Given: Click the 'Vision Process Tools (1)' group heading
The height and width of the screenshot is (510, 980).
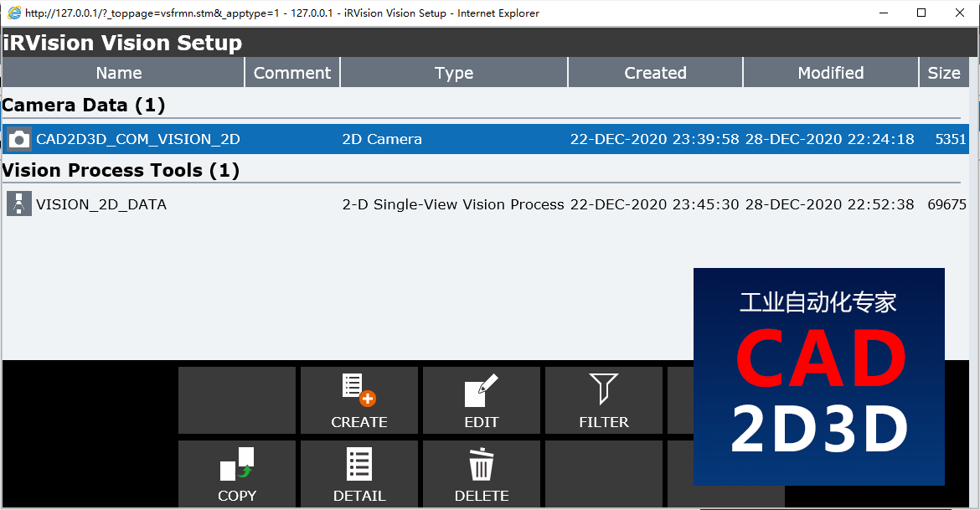Looking at the screenshot, I should (121, 170).
